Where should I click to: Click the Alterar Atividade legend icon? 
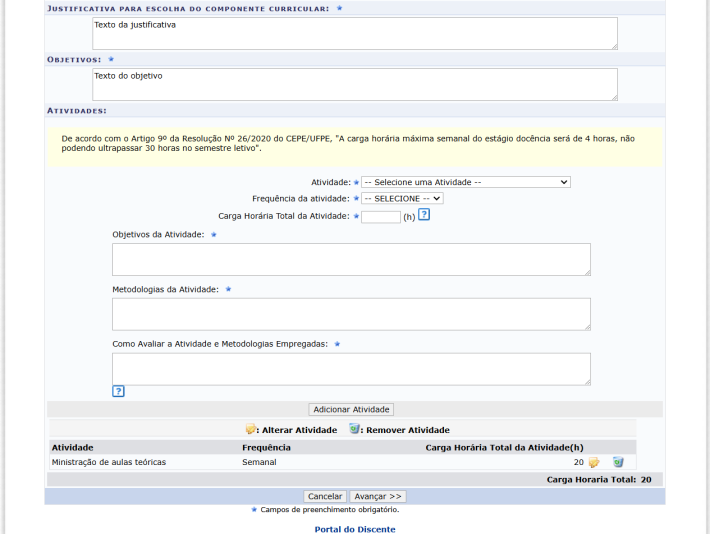point(251,429)
